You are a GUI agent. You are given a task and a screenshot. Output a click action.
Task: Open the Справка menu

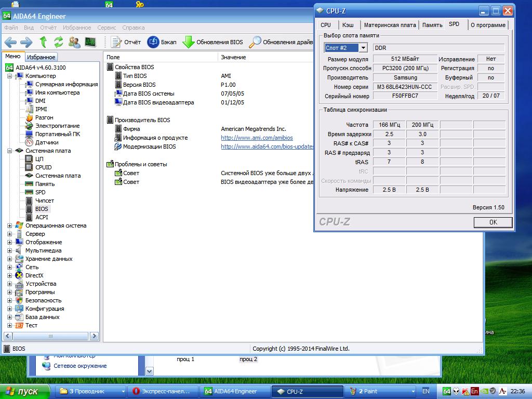tap(134, 28)
